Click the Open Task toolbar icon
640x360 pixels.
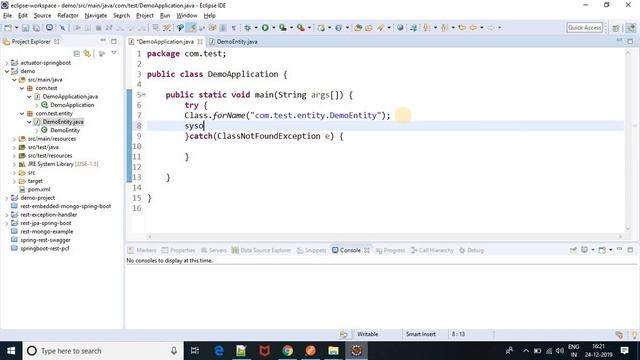tap(369, 28)
